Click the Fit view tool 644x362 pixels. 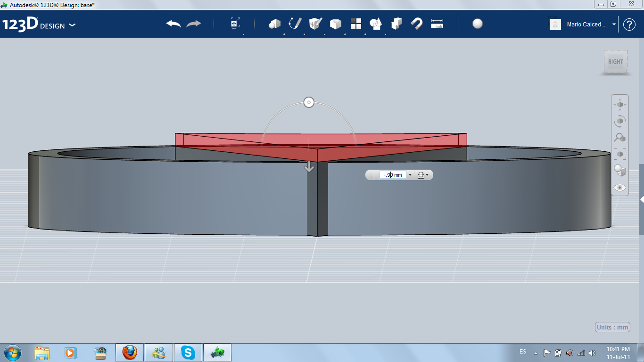coord(620,154)
